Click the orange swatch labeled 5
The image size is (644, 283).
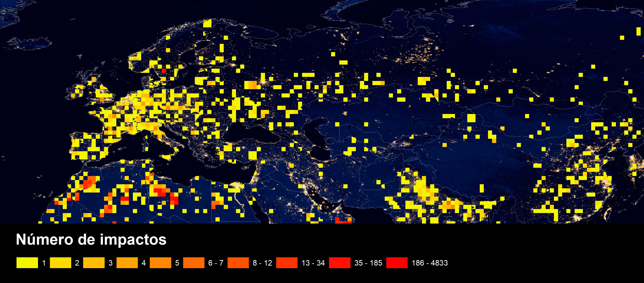tap(160, 263)
